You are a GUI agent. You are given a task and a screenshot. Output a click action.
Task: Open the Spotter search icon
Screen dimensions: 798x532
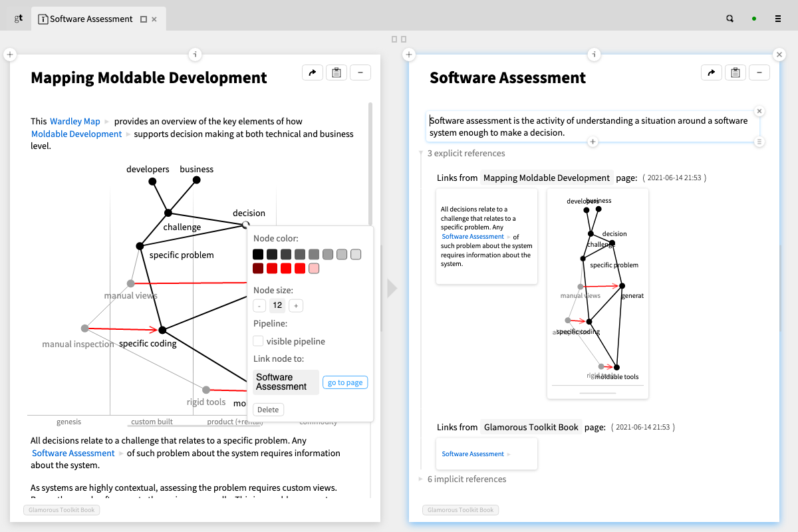[730, 19]
